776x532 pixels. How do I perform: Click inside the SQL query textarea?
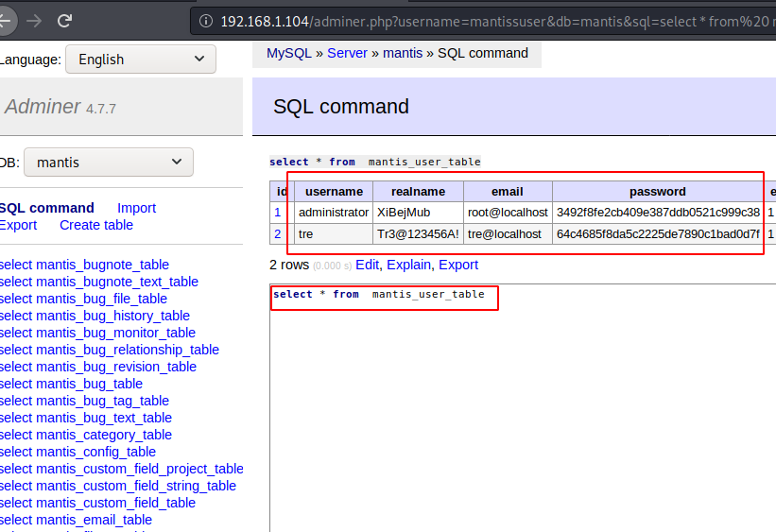coord(523,408)
